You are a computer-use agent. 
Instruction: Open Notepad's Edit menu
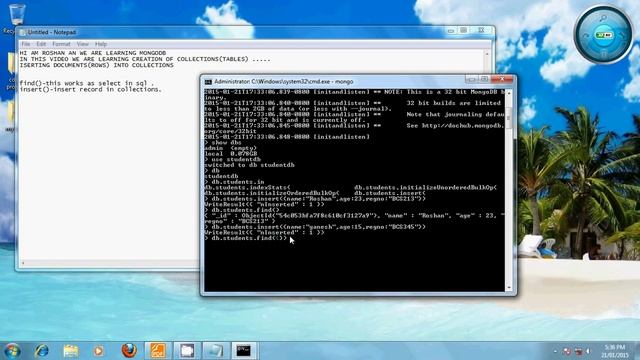click(x=41, y=44)
